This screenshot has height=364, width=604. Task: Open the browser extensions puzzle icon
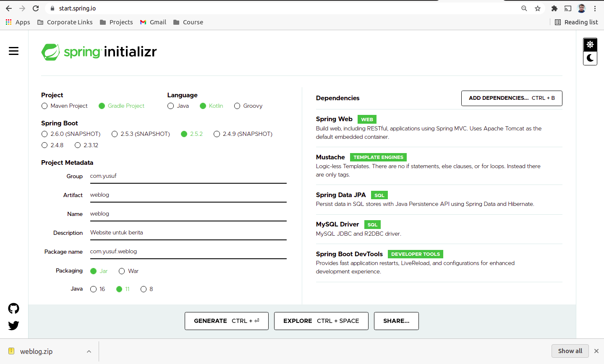(x=554, y=8)
